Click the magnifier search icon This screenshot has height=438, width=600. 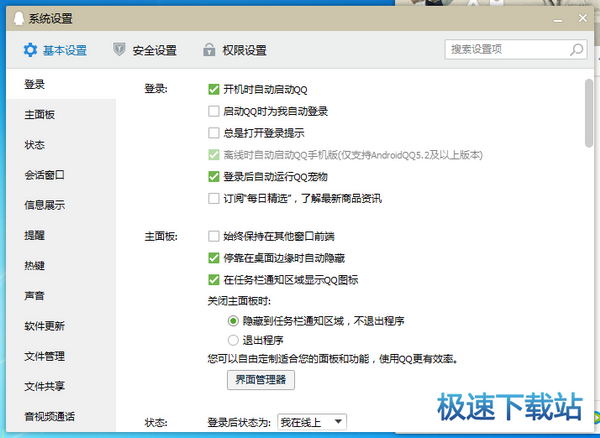(x=576, y=49)
